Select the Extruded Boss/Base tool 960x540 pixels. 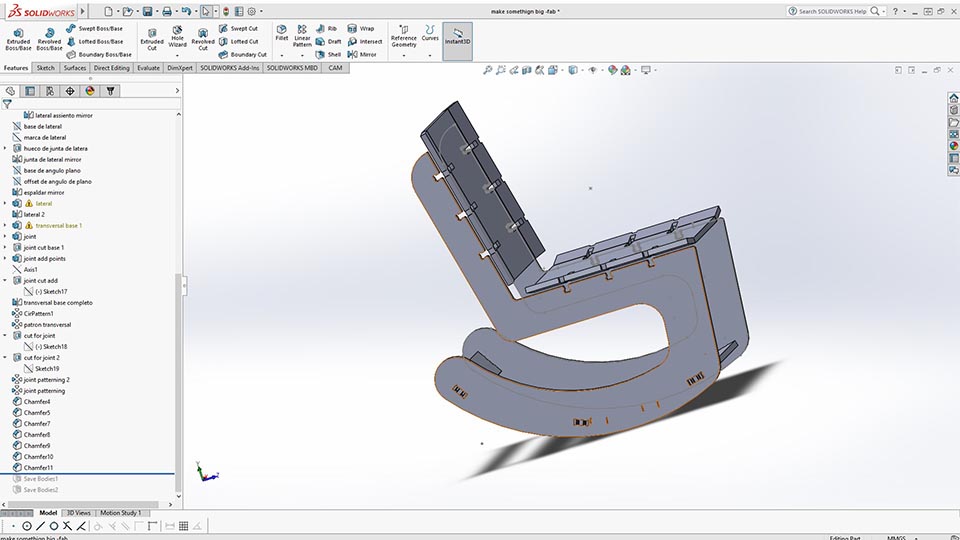[18, 39]
